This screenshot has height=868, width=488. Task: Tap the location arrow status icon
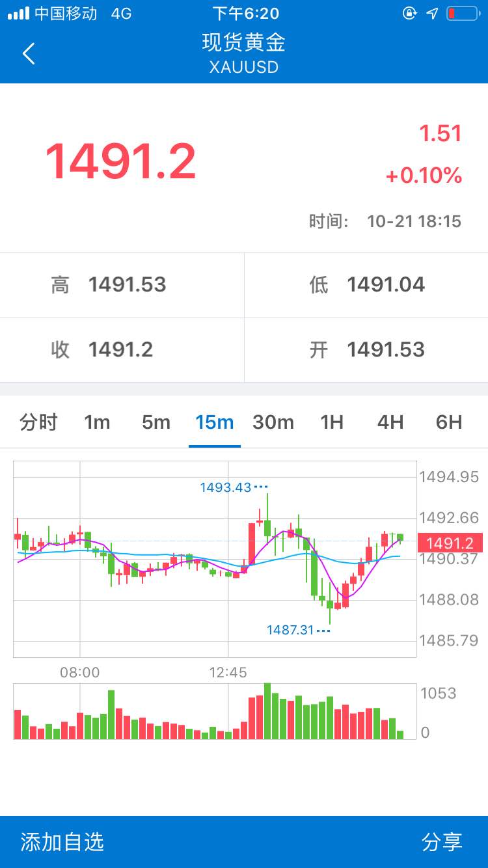[x=432, y=14]
